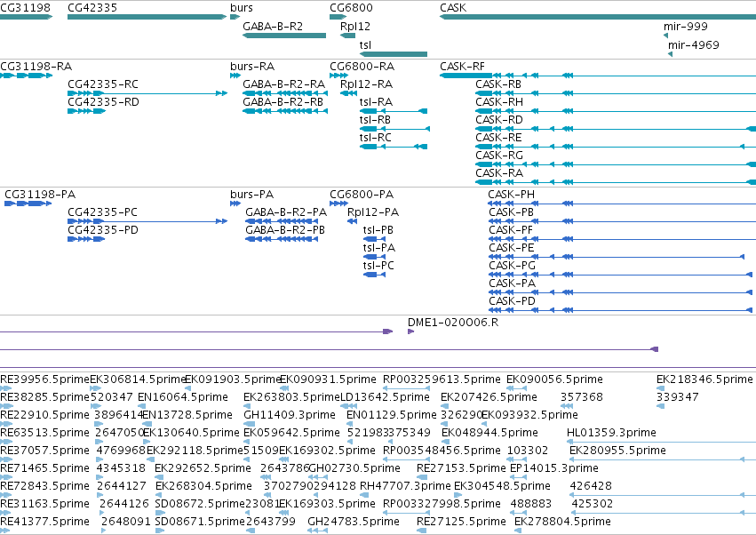Click the CASK-RH transcript label
This screenshot has height=535, width=756.
pyautogui.click(x=499, y=102)
